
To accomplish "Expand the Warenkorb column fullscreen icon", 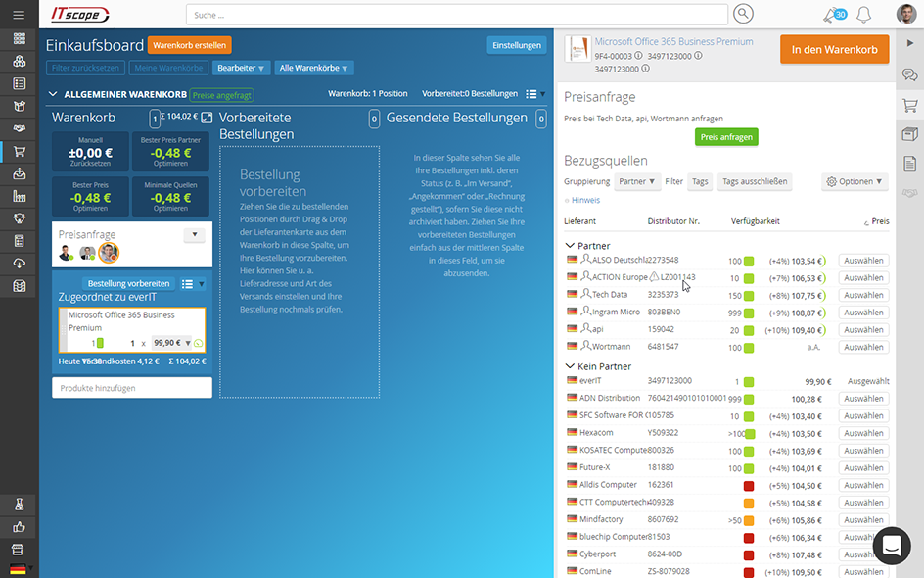I will (x=207, y=118).
